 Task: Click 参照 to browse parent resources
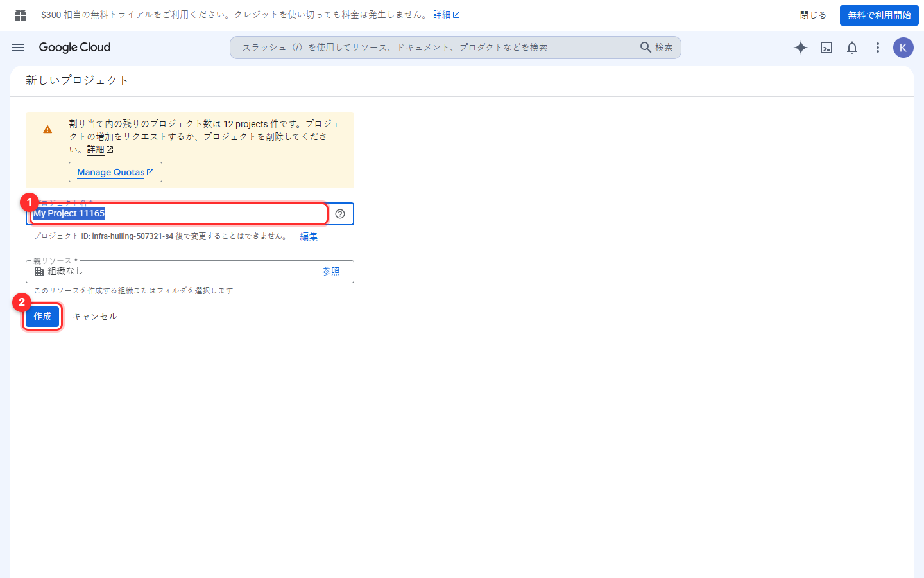coord(331,272)
